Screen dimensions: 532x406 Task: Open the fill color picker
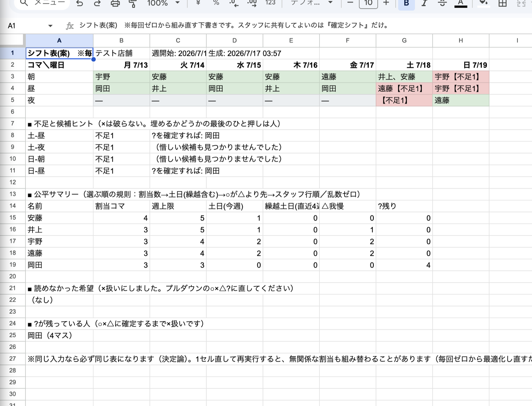(x=484, y=3)
